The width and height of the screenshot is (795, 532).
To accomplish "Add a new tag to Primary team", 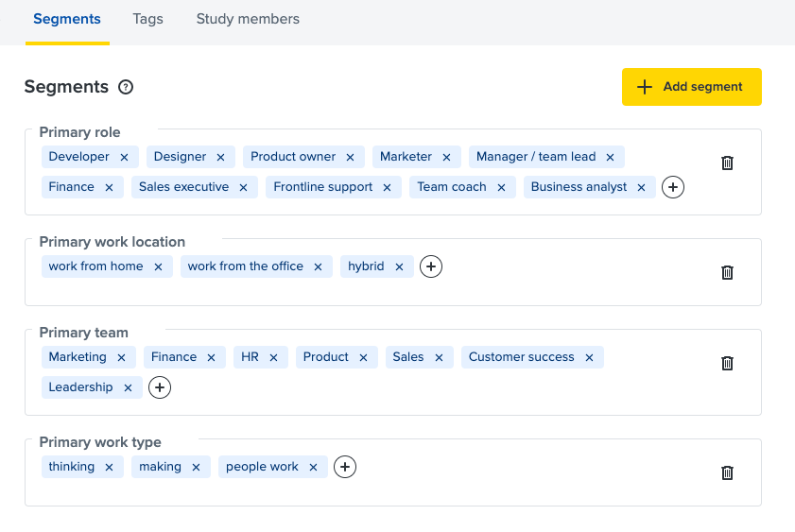I will (x=160, y=387).
